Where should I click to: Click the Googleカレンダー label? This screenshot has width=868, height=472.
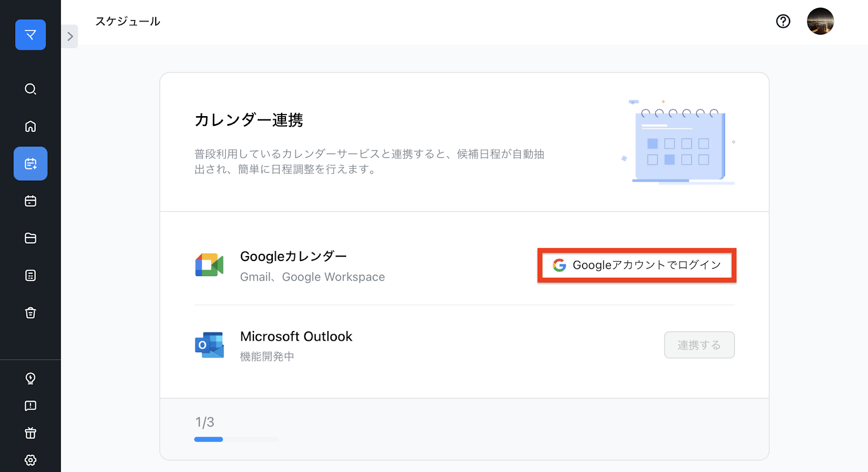tap(293, 256)
